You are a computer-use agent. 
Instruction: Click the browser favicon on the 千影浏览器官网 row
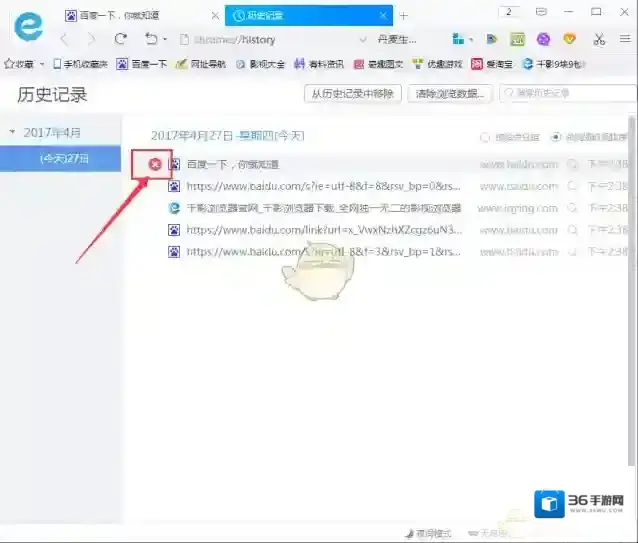[174, 208]
